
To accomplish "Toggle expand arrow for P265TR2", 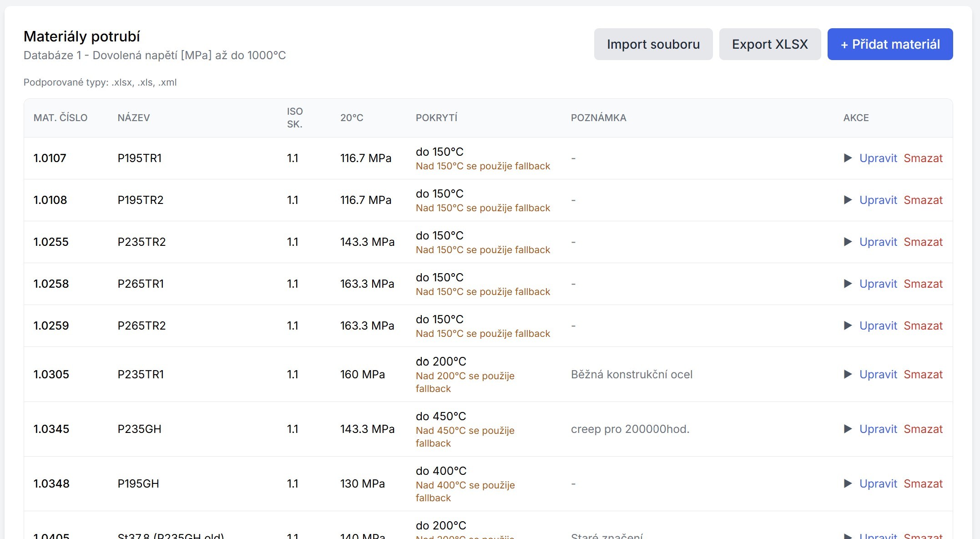I will click(848, 325).
